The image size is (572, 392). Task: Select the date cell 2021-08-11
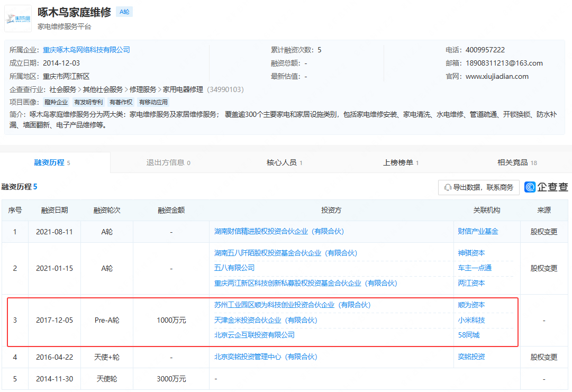pos(55,232)
